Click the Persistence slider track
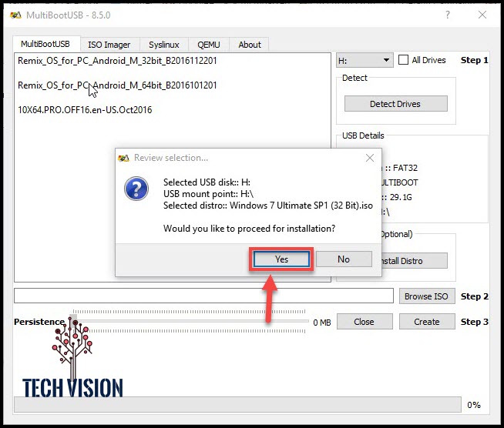The width and height of the screenshot is (504, 428). [x=190, y=321]
